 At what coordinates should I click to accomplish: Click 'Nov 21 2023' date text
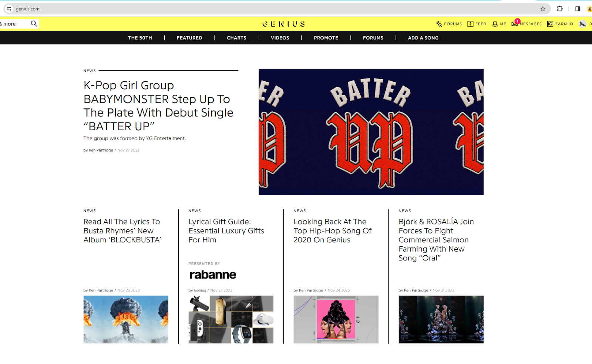(x=443, y=290)
